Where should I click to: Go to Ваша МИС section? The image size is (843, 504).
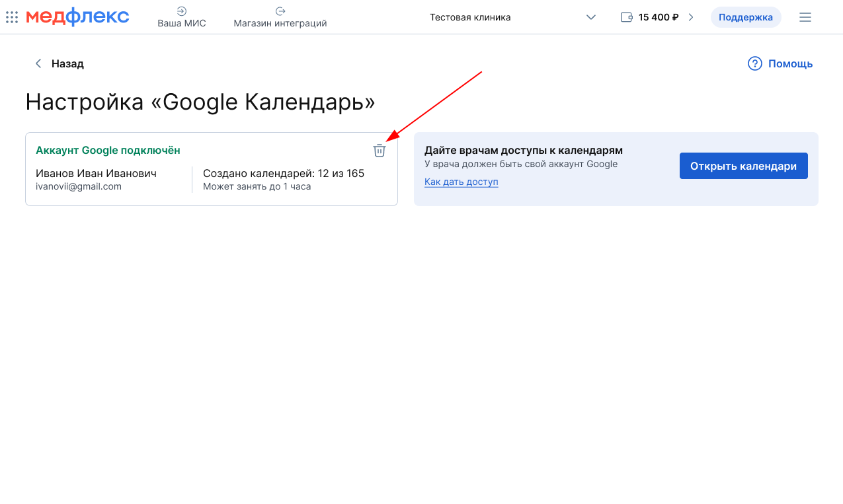(182, 23)
